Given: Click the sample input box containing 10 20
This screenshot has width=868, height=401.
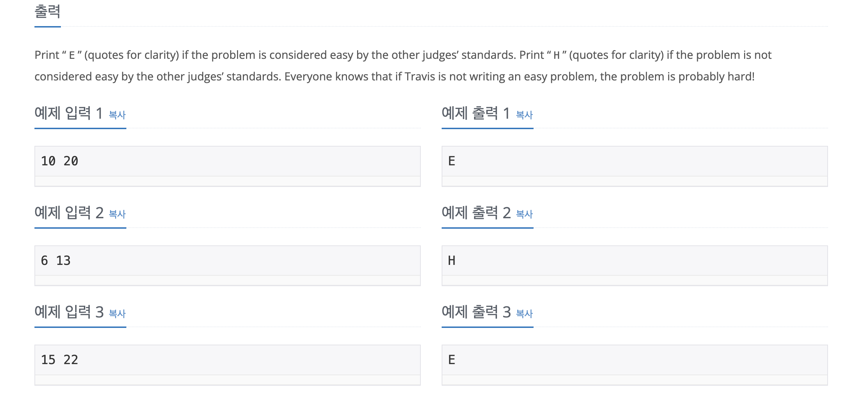Looking at the screenshot, I should pos(227,162).
